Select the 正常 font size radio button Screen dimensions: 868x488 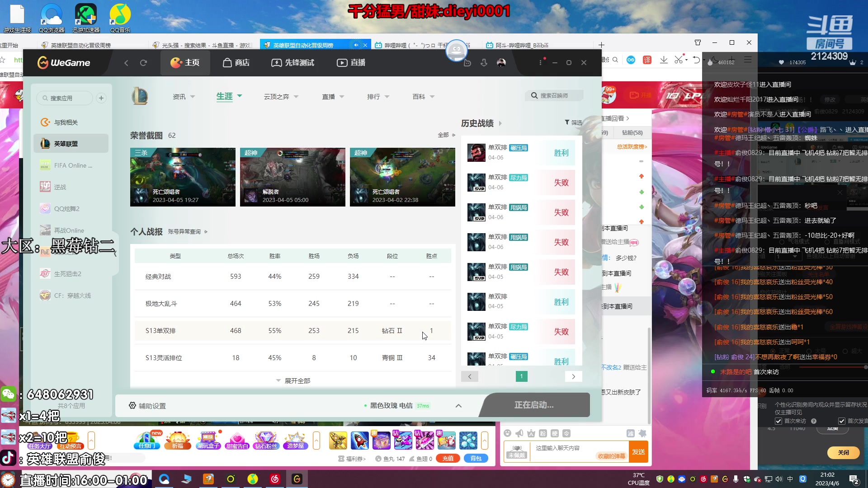click(x=774, y=351)
